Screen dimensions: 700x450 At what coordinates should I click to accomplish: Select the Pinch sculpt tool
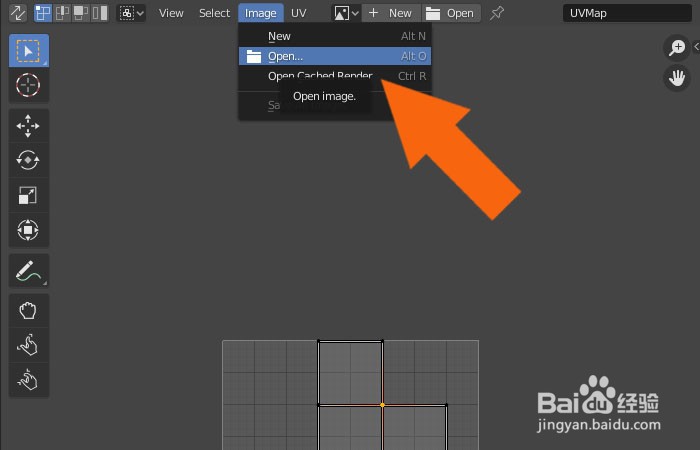pyautogui.click(x=29, y=380)
